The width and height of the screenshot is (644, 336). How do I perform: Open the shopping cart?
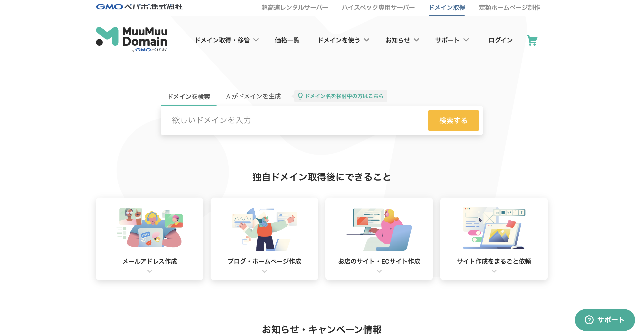click(x=532, y=40)
